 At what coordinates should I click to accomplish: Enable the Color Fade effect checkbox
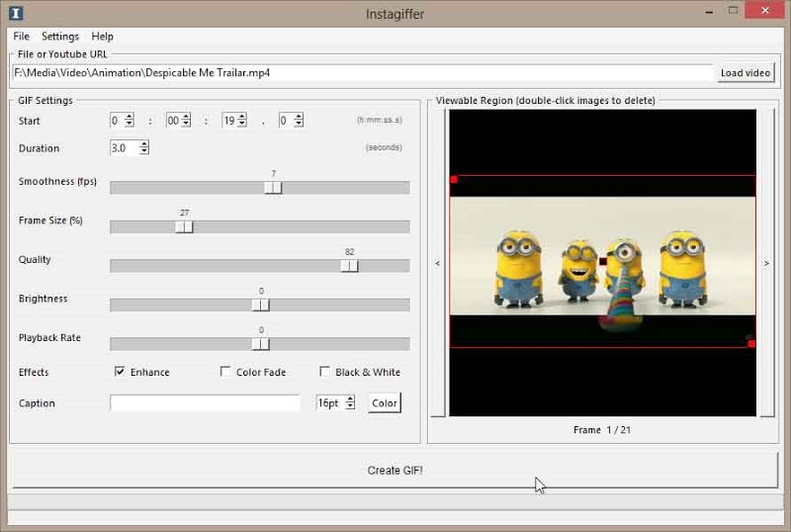click(225, 372)
